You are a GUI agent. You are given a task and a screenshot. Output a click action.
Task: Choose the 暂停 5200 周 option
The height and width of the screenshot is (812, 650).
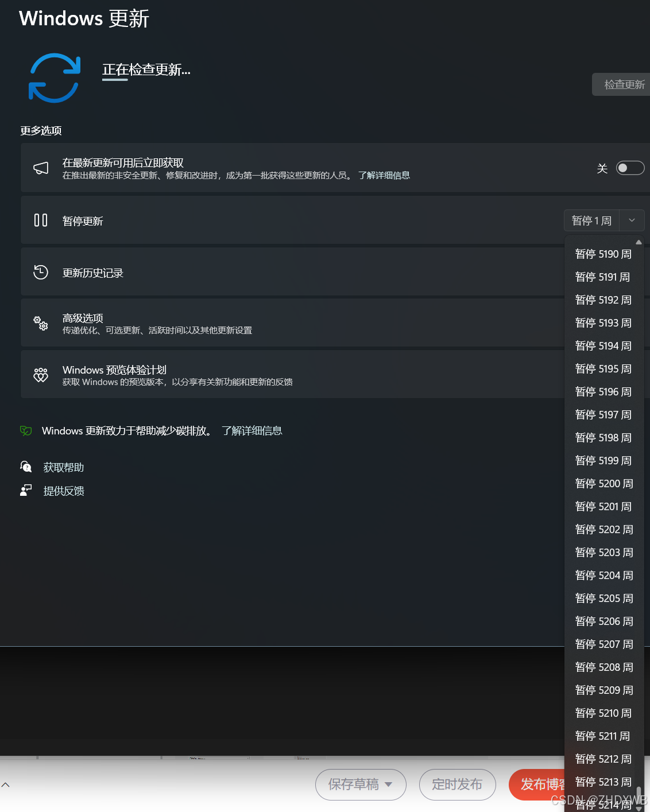pos(604,483)
